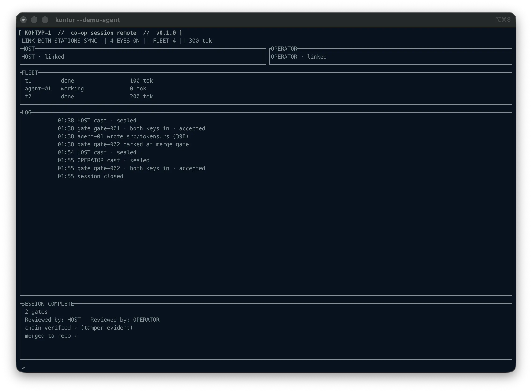Click the 'merged to repo ✓' line
The height and width of the screenshot is (392, 532).
51,336
